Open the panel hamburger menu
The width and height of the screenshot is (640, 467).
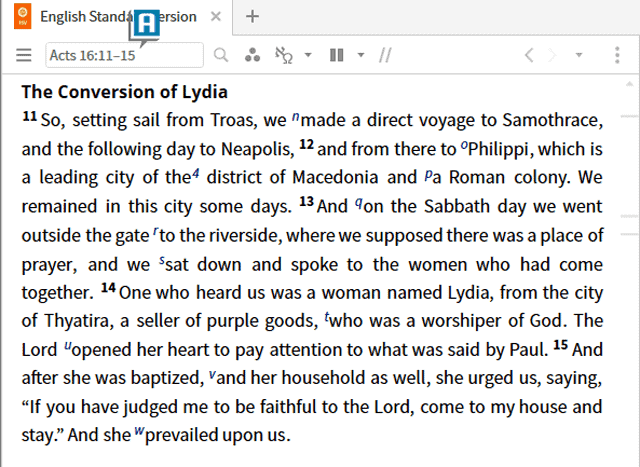pyautogui.click(x=24, y=55)
